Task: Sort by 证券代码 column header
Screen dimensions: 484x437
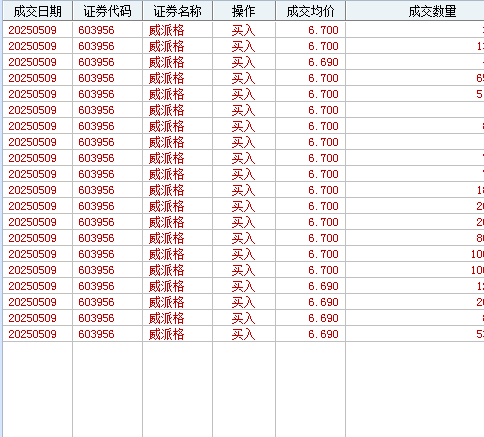Action: tap(107, 11)
